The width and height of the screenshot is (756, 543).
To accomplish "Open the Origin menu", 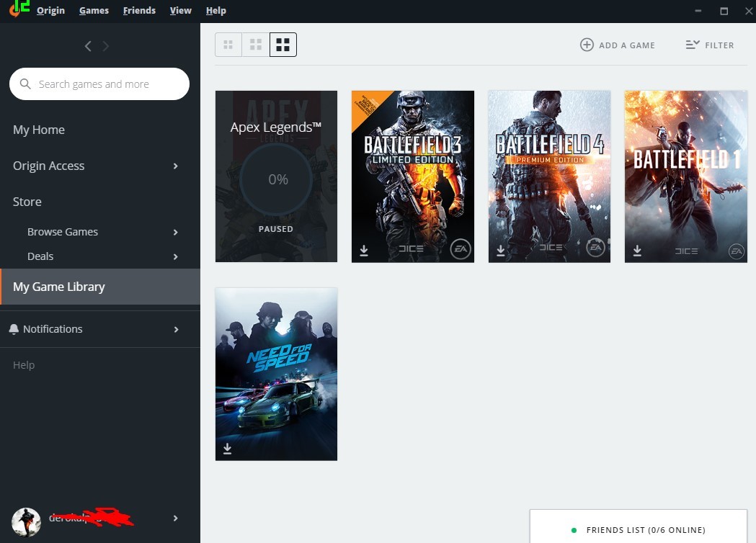I will (50, 11).
